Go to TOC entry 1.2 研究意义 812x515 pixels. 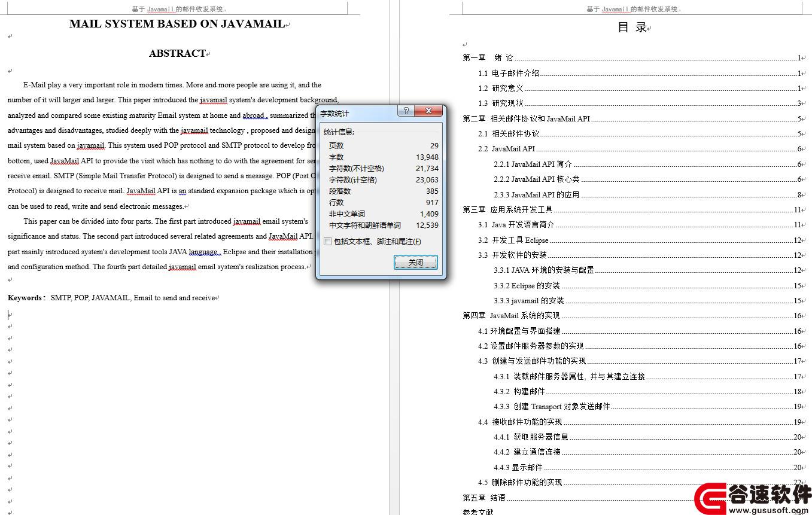[640, 88]
